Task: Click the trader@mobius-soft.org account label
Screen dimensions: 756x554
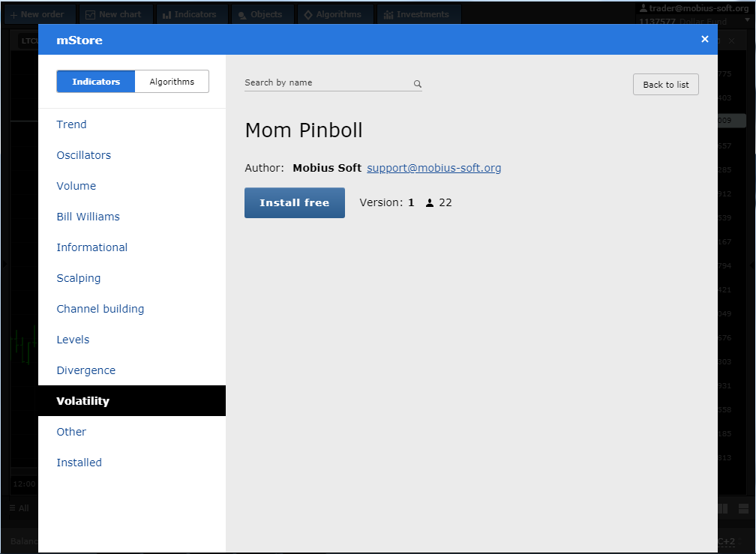Action: (x=694, y=8)
